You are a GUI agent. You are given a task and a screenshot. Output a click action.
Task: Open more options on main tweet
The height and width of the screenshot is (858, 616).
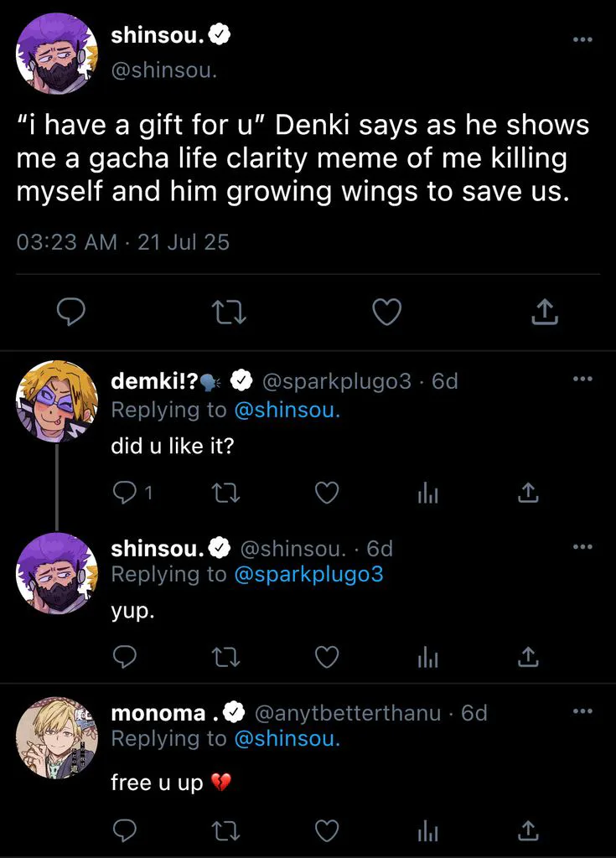pos(582,39)
